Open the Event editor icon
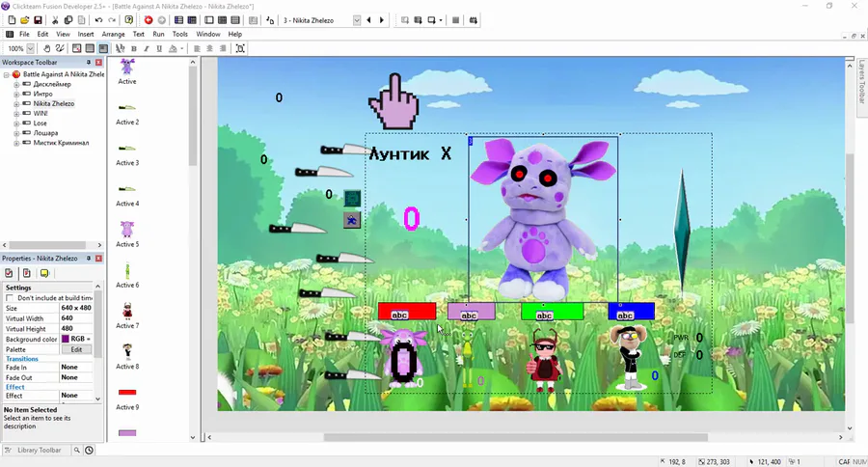The height and width of the screenshot is (467, 868). 222,20
